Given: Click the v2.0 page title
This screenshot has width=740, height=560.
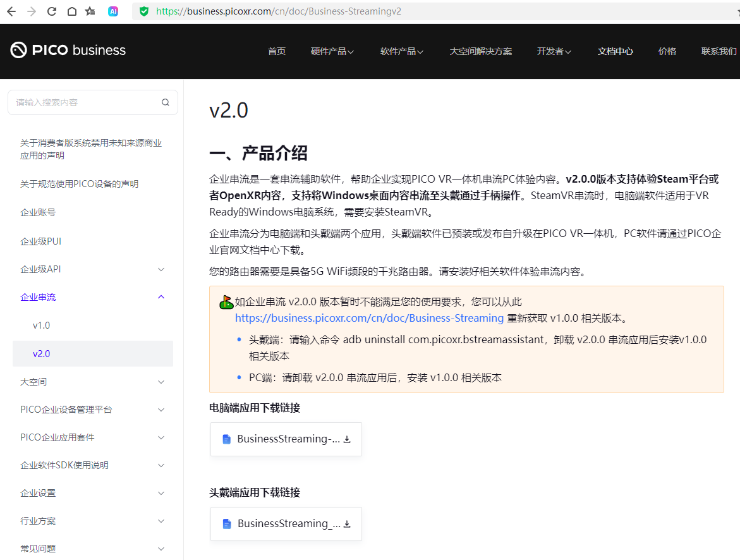Looking at the screenshot, I should [228, 111].
